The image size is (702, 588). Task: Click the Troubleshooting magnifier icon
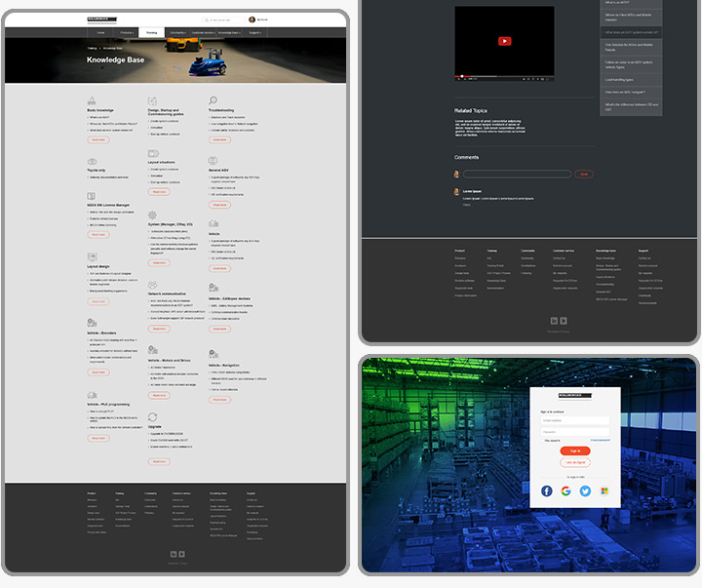[x=213, y=99]
